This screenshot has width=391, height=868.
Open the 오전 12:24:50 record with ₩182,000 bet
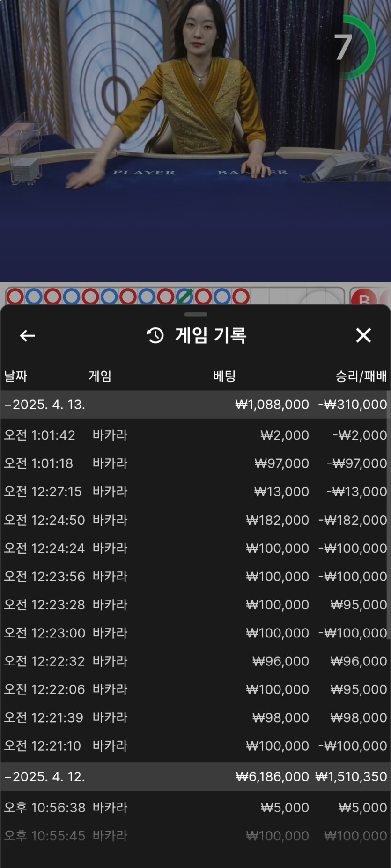195,520
